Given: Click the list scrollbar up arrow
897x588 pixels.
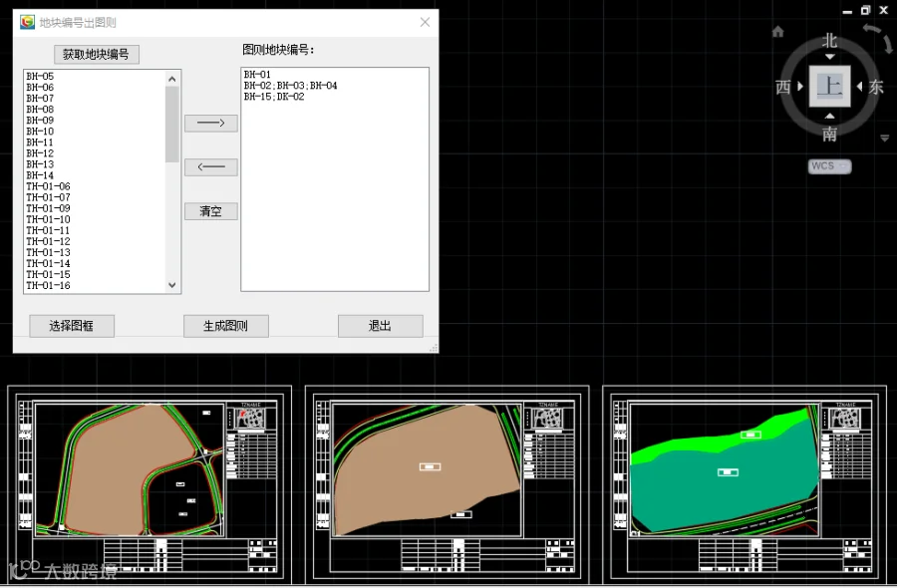Looking at the screenshot, I should click(x=172, y=79).
